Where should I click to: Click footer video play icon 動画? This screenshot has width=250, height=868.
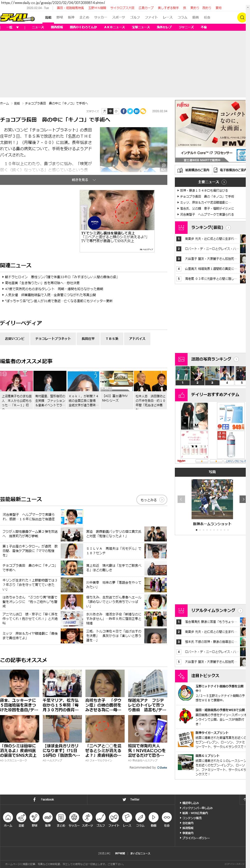tap(153, 818)
